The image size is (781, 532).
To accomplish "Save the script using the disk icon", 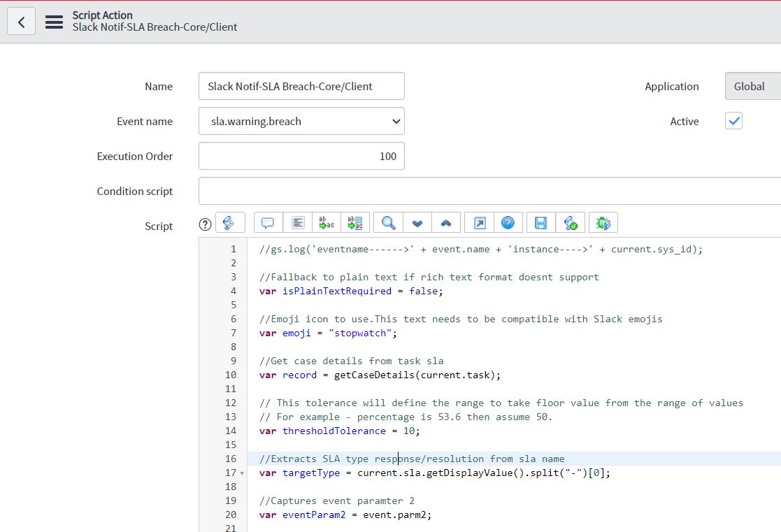I will [x=541, y=223].
